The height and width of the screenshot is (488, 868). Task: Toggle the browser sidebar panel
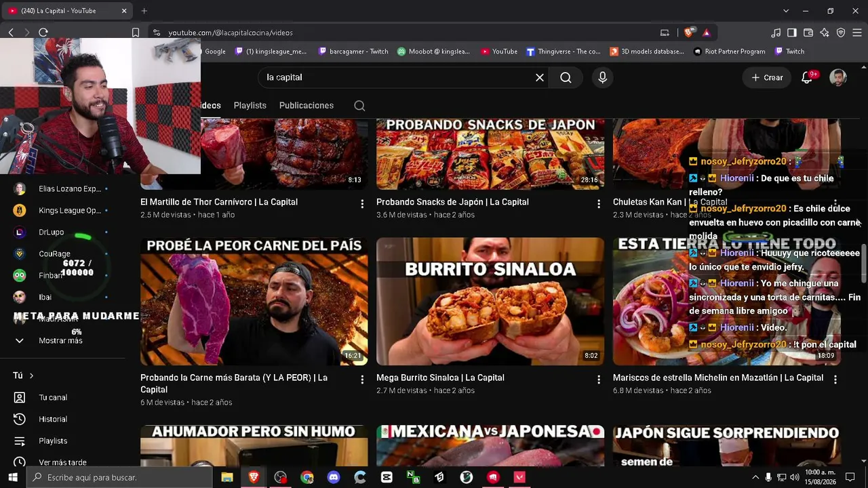[792, 33]
